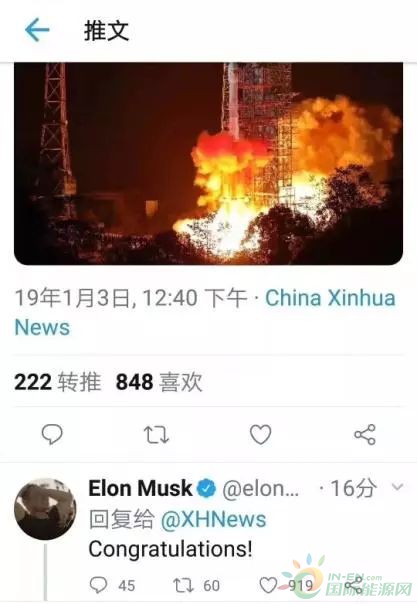Reply to Elon Musk's comment (45)

click(112, 585)
